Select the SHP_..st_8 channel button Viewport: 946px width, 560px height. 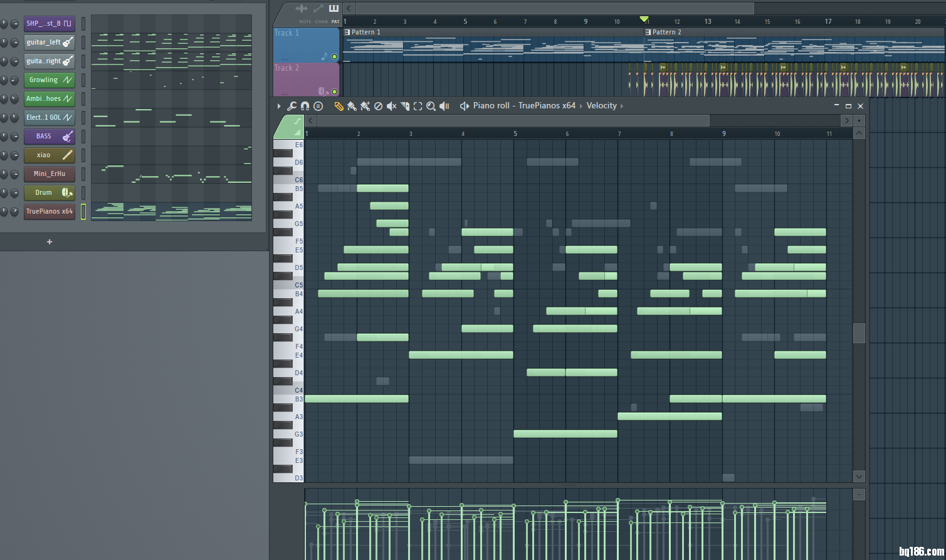click(x=50, y=24)
